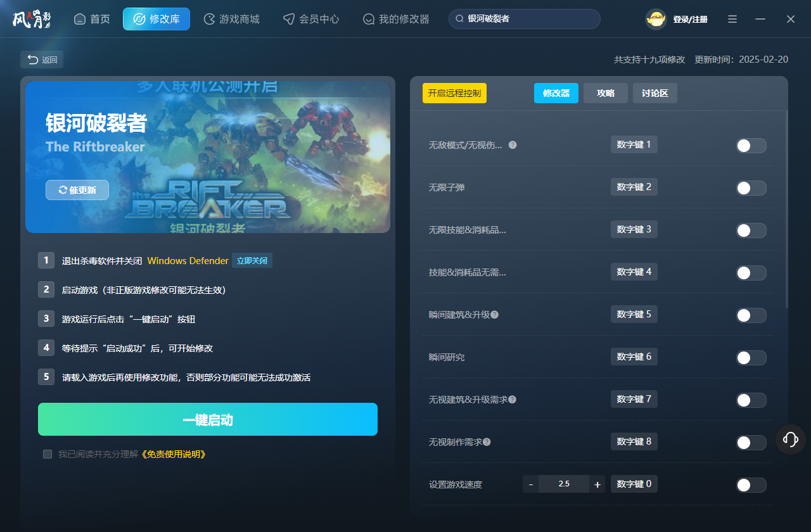Toggle 无敌模式 switch on
The image size is (811, 532).
point(751,146)
